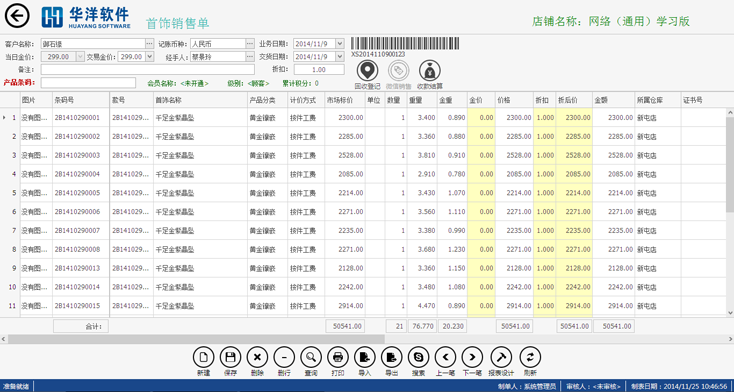734x392 pixels.
Task: Open 回收登记 location pin icon
Action: (367, 71)
